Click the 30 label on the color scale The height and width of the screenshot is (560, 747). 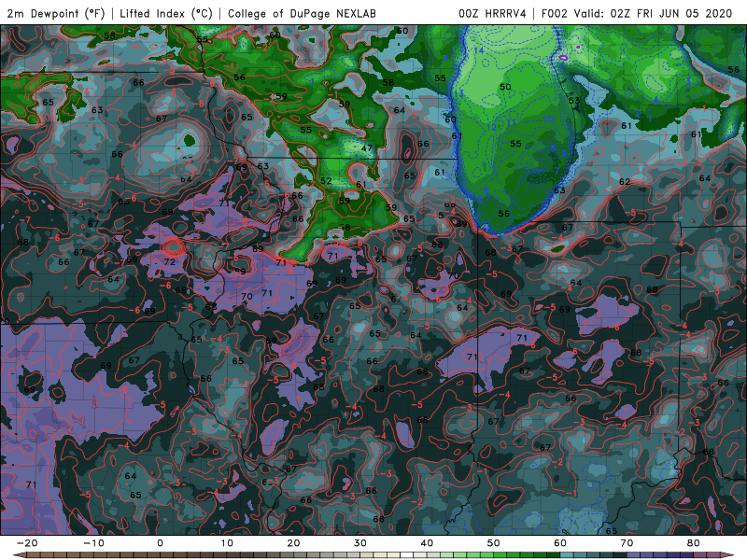[x=360, y=543]
